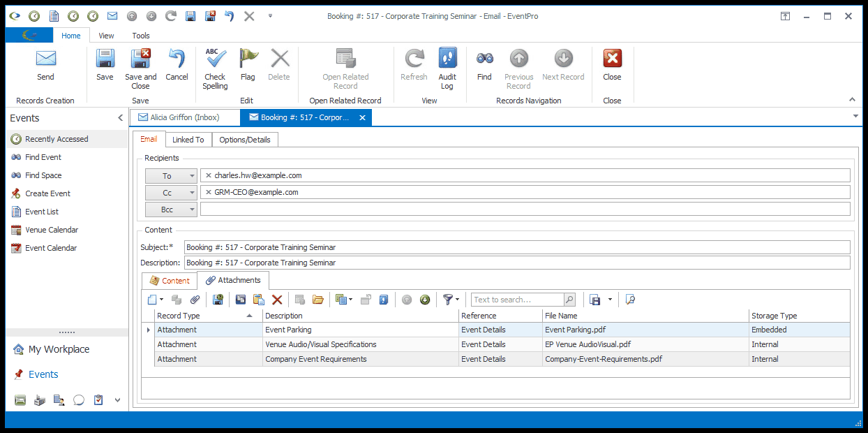Collapse the ribbon with the up chevron
Image resolution: width=868 pixels, height=433 pixels.
(851, 100)
